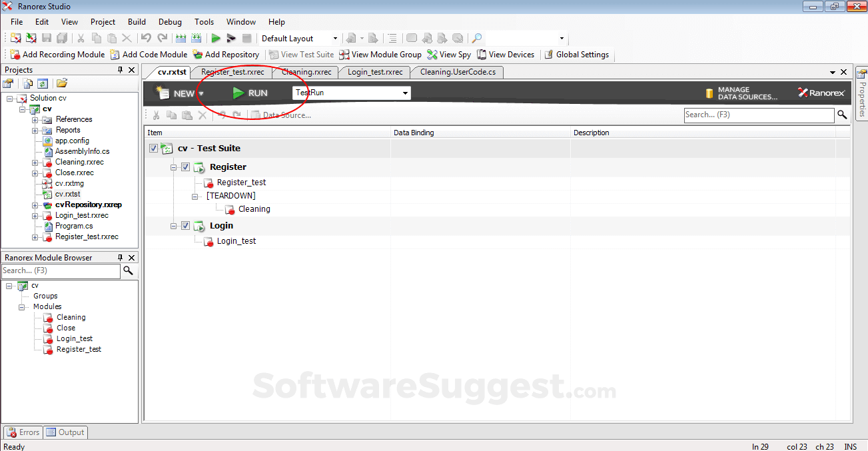The image size is (868, 451).
Task: Click the search magnifier in the test suite panel
Action: (841, 115)
